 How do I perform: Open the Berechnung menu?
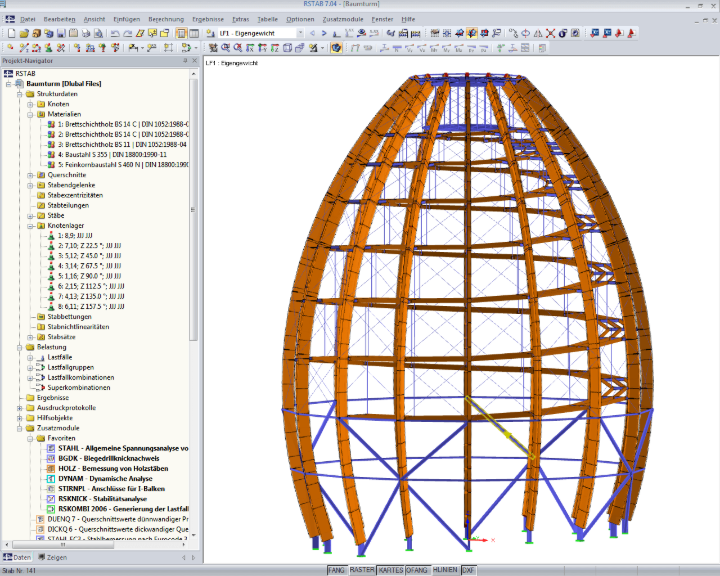(x=166, y=19)
